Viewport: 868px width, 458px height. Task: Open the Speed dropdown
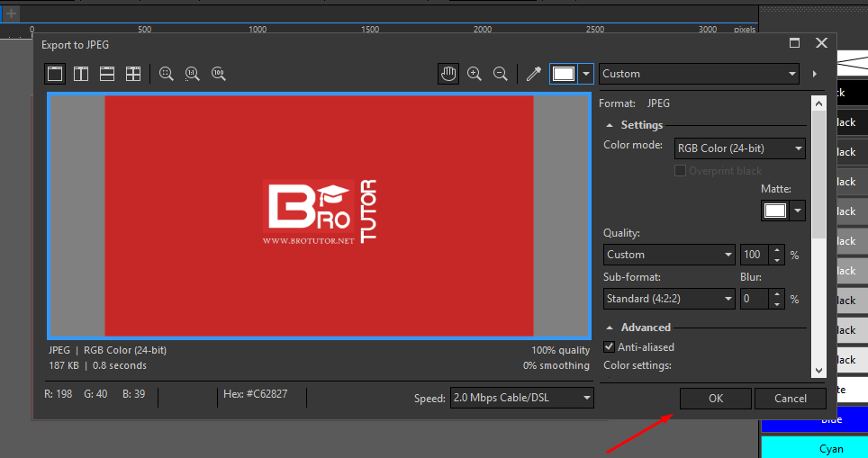pos(522,398)
